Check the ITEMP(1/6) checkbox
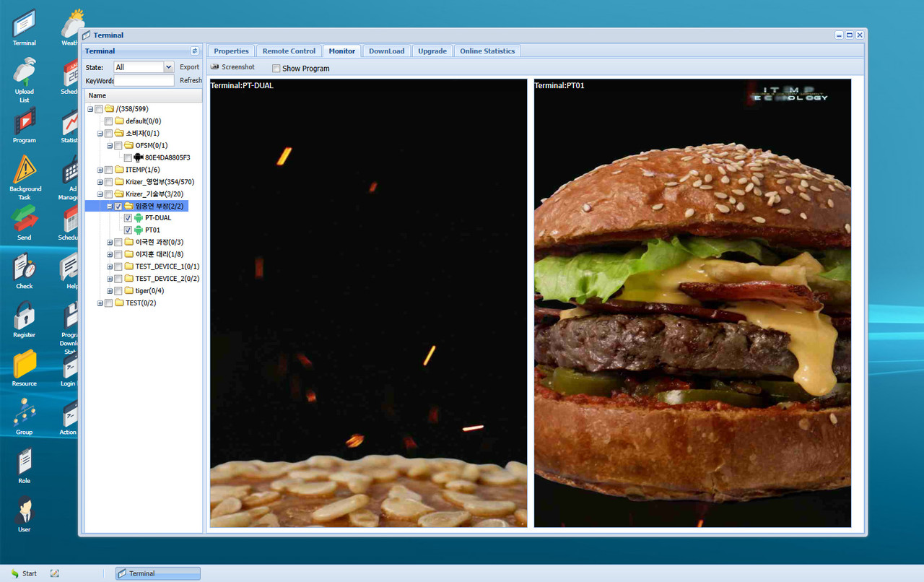This screenshot has height=582, width=924. click(108, 170)
